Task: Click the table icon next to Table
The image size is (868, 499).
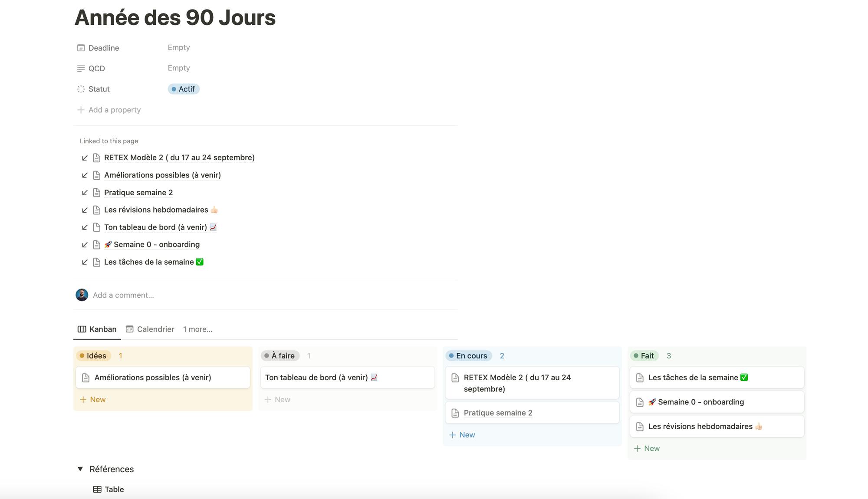Action: click(x=97, y=489)
